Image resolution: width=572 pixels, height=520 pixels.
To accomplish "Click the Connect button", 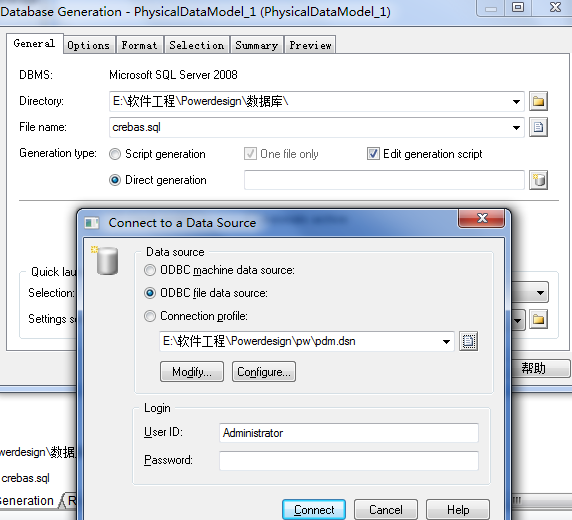I will click(x=314, y=510).
